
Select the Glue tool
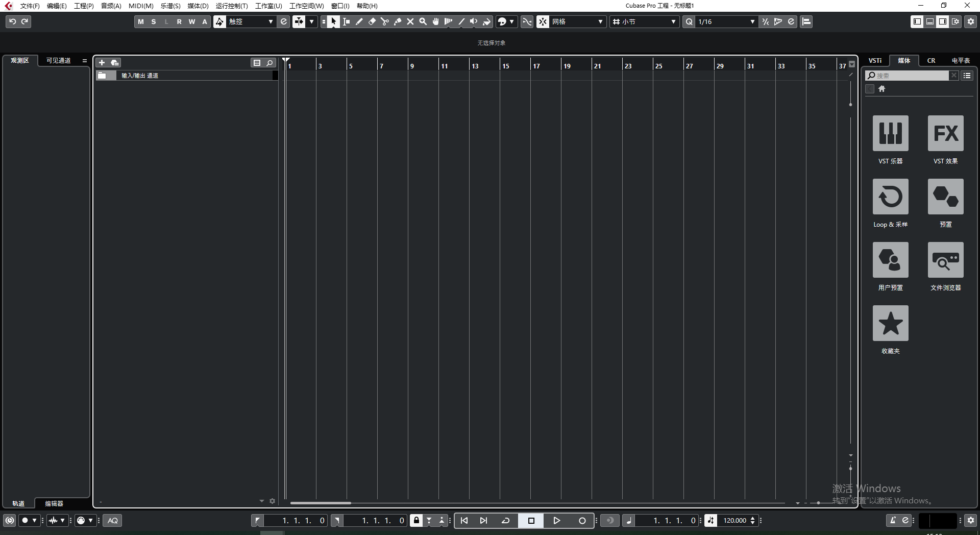398,21
